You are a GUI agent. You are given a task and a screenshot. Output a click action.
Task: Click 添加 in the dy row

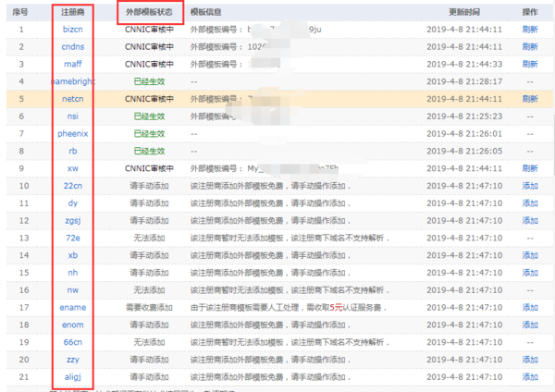[530, 203]
